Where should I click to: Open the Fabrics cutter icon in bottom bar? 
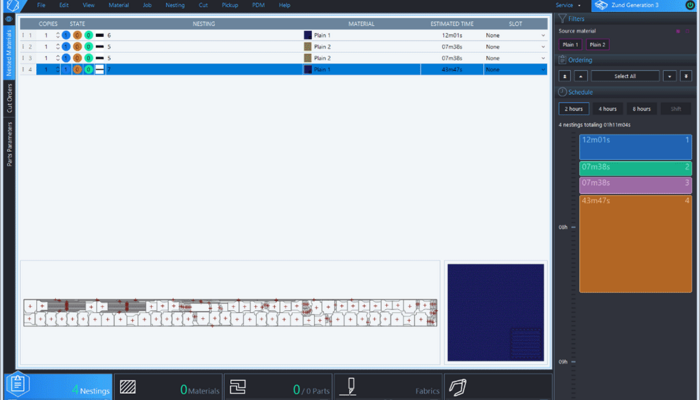[350, 387]
